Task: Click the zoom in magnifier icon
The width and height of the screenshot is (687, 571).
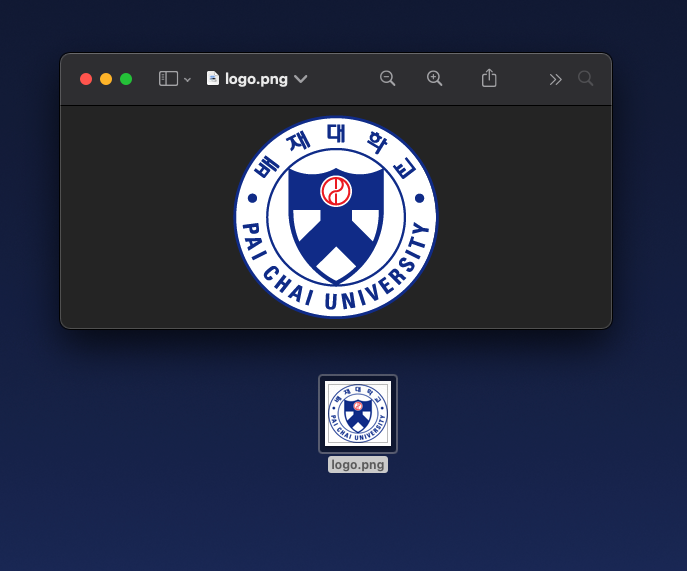Action: 434,79
